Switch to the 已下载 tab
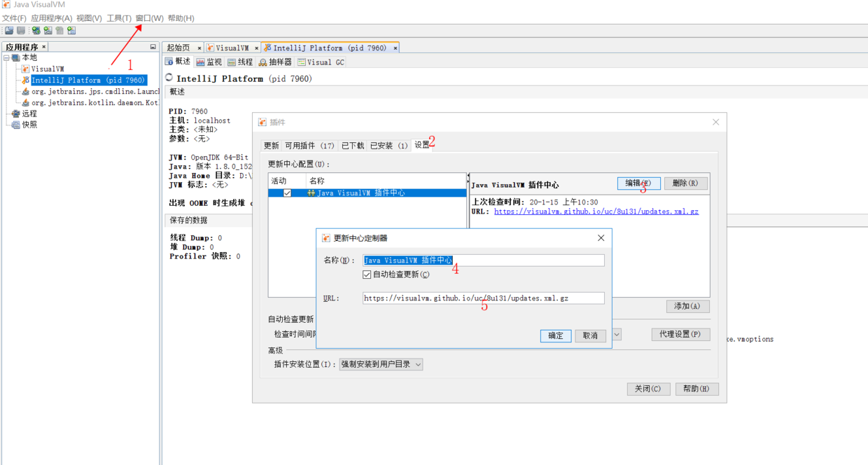The image size is (868, 465). pyautogui.click(x=353, y=146)
